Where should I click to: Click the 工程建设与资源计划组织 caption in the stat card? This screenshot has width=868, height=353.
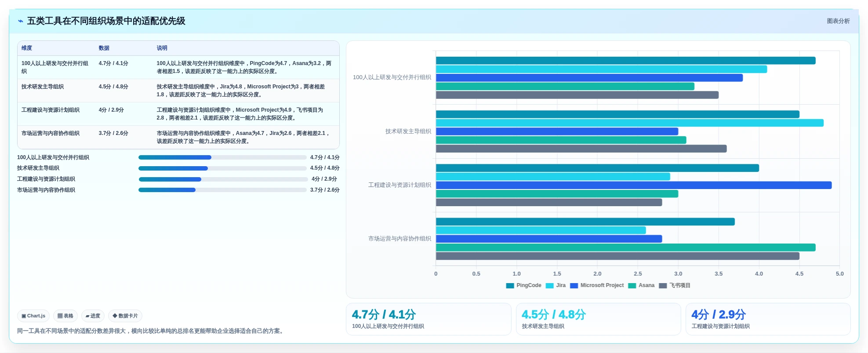click(721, 326)
